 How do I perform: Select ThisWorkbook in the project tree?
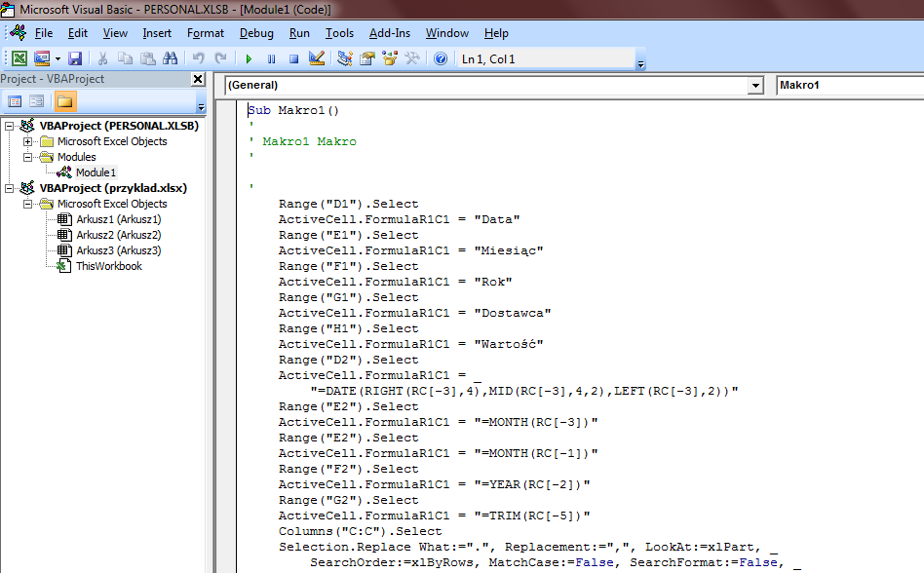pos(109,266)
